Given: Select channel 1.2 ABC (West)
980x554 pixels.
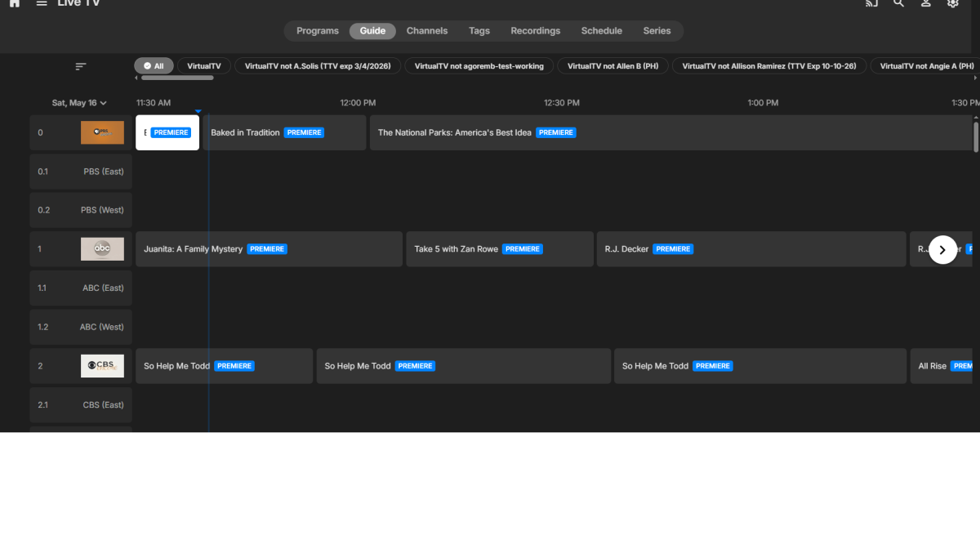Looking at the screenshot, I should tap(81, 327).
